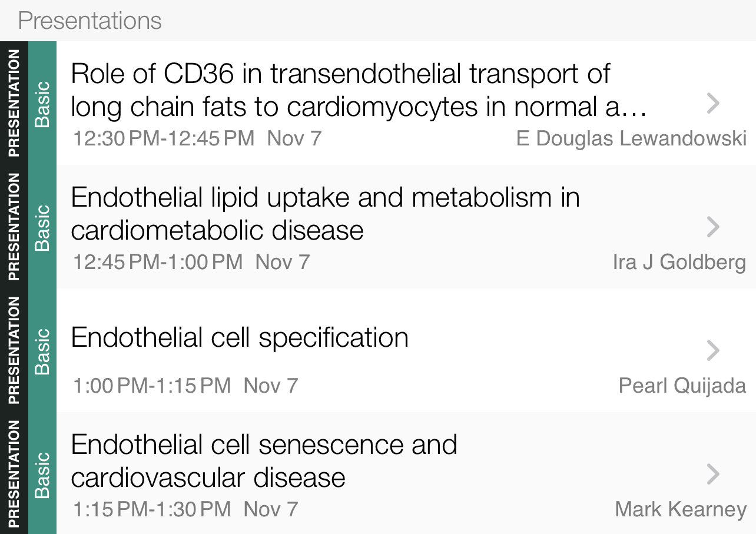Open Endothelial lipid uptake and metabolism presentation
This screenshot has height=534, width=756.
tap(325, 213)
